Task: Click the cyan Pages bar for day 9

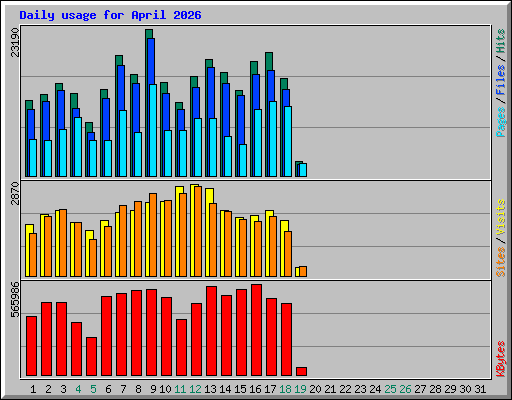Action: pyautogui.click(x=153, y=130)
